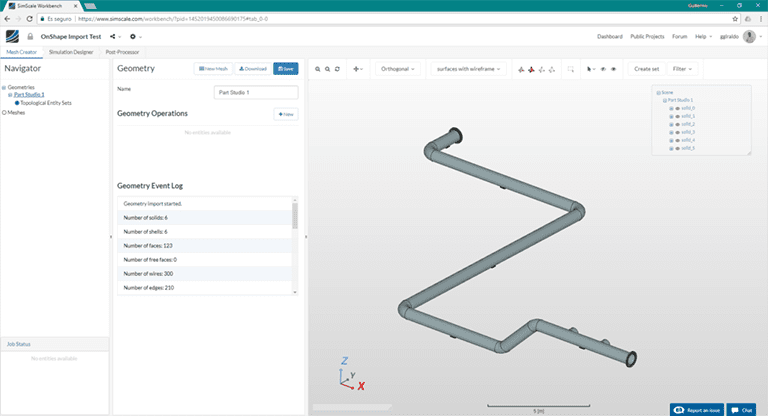Open the share icon next to project title
Screen dimensions: 768x416
113,36
